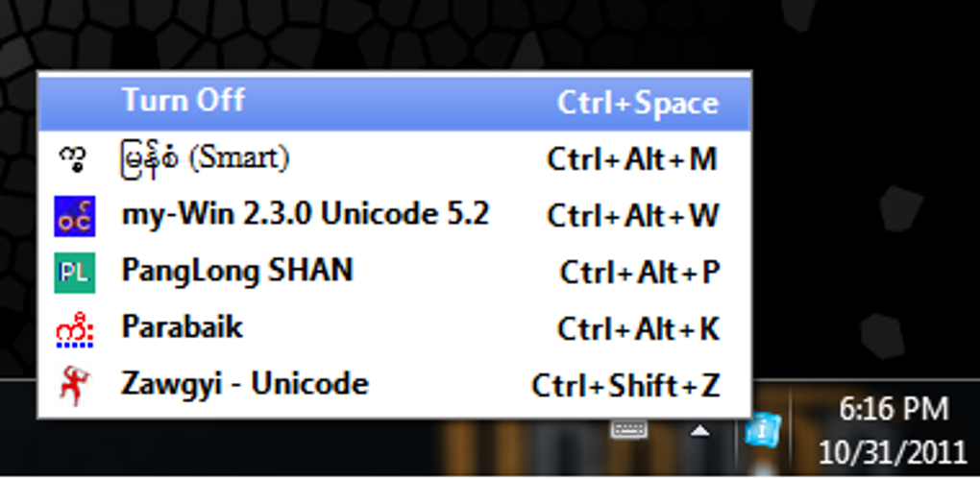Click the my-Win blue keyboard icon

click(74, 215)
